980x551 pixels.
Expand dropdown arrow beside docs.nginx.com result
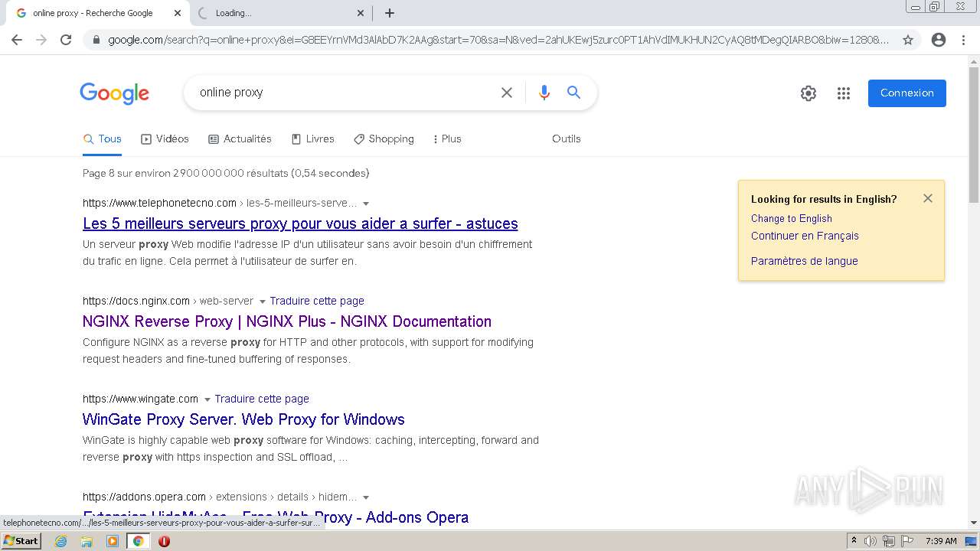click(263, 302)
